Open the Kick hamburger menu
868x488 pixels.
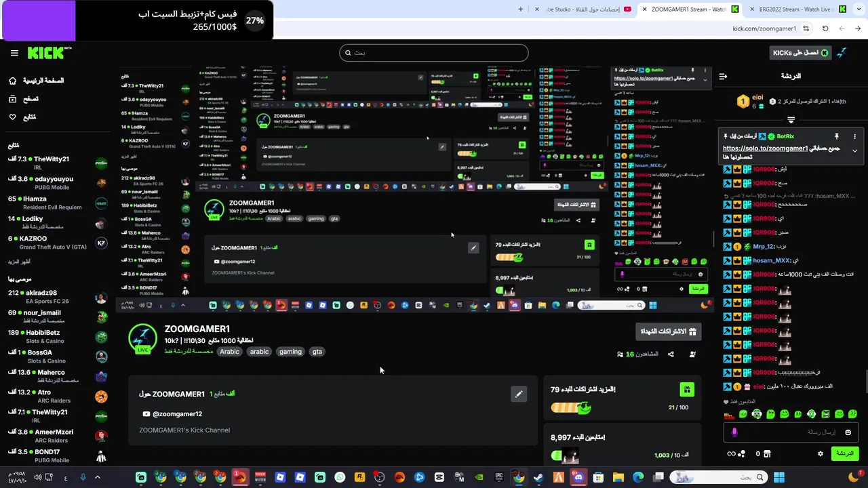14,53
